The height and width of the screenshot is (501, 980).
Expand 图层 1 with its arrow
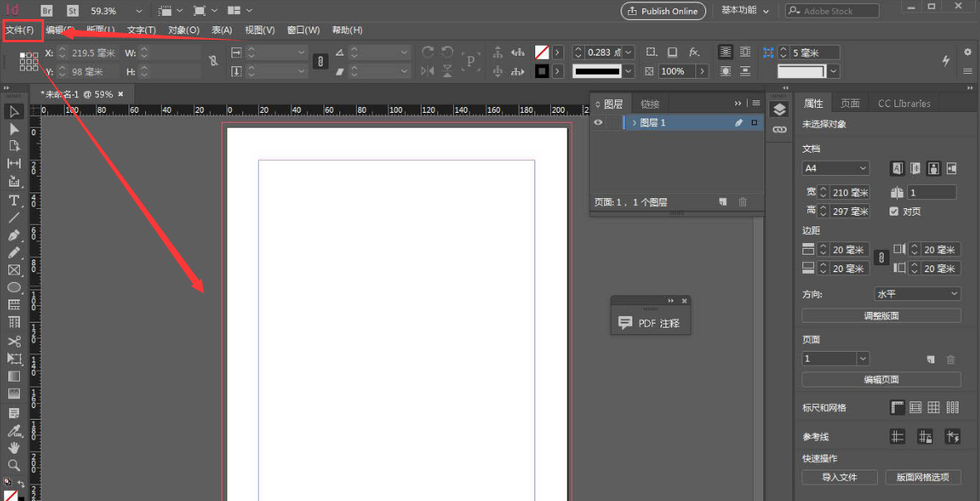pos(634,123)
